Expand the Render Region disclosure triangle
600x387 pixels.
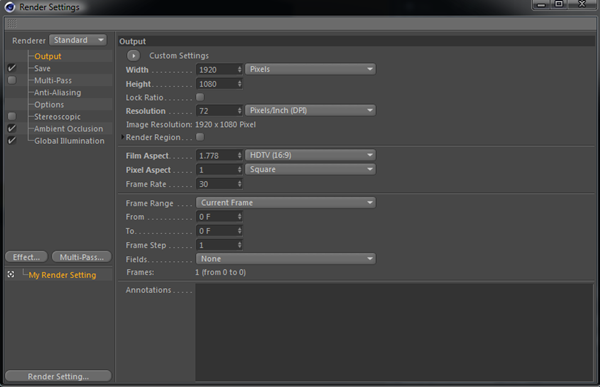122,137
